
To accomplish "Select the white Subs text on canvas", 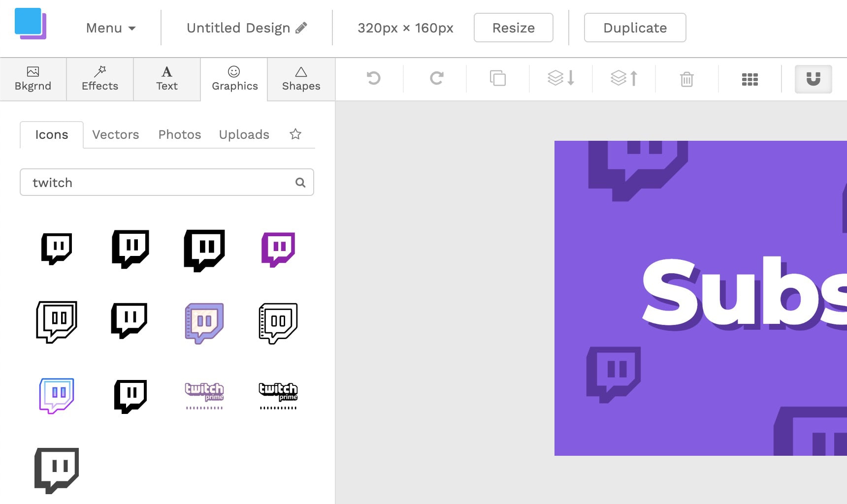I will [x=744, y=293].
